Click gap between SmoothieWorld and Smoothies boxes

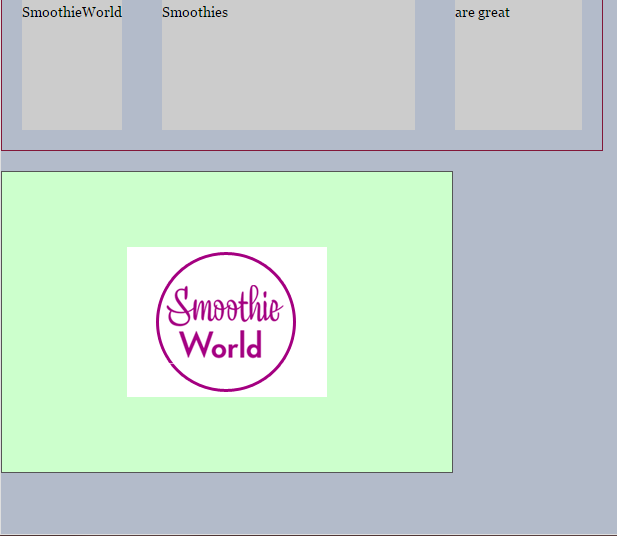[142, 70]
